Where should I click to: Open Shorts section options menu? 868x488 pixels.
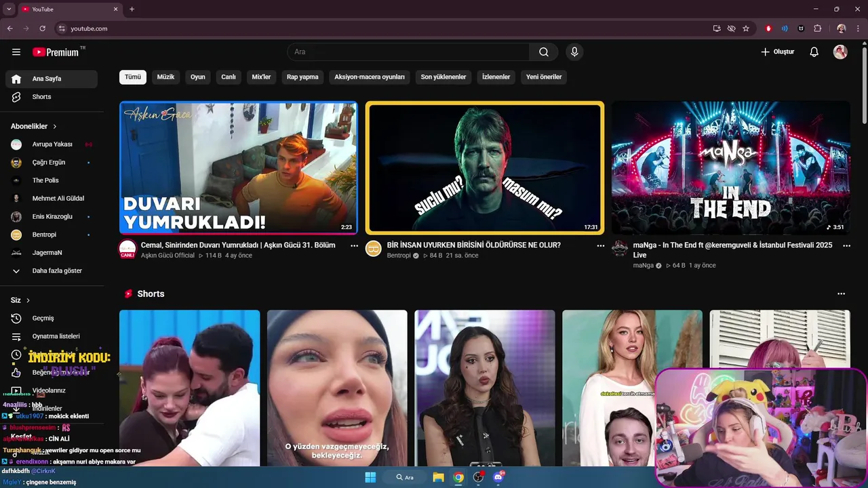pyautogui.click(x=842, y=294)
